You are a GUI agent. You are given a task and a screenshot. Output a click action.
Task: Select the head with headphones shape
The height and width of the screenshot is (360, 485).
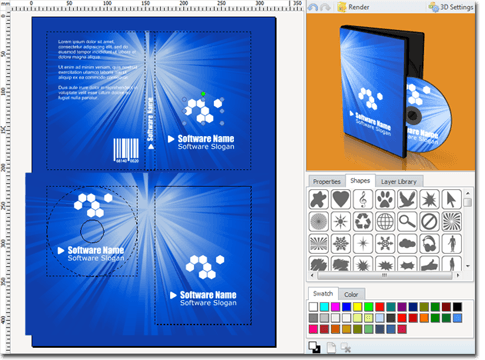(429, 243)
